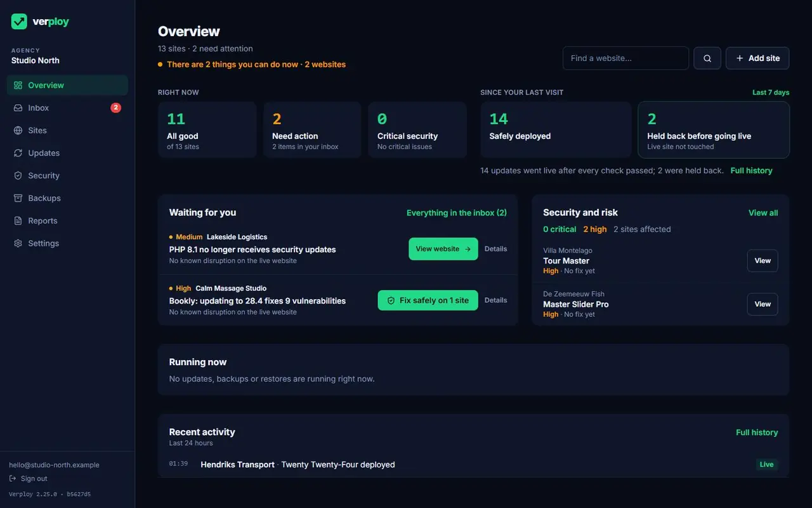Open the Backups section

click(x=67, y=198)
